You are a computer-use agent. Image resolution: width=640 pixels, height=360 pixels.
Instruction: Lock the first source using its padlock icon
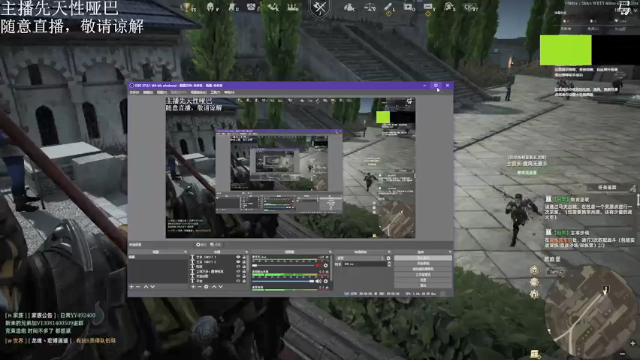[244, 257]
